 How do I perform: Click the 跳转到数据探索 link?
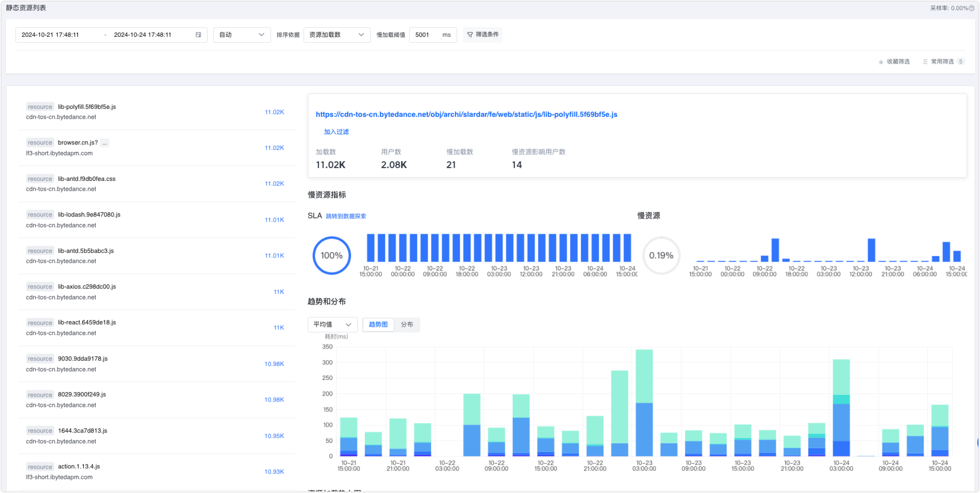click(346, 216)
